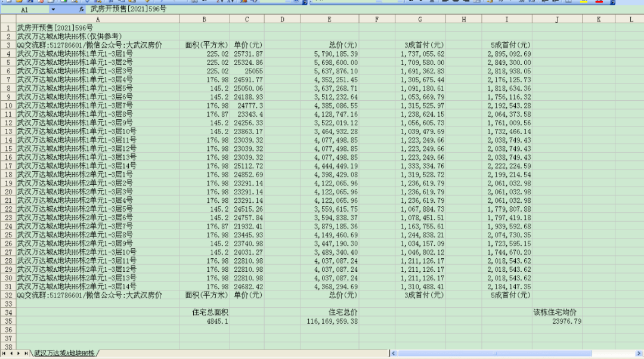Click row 3 header 5成首付(元)

[510, 45]
